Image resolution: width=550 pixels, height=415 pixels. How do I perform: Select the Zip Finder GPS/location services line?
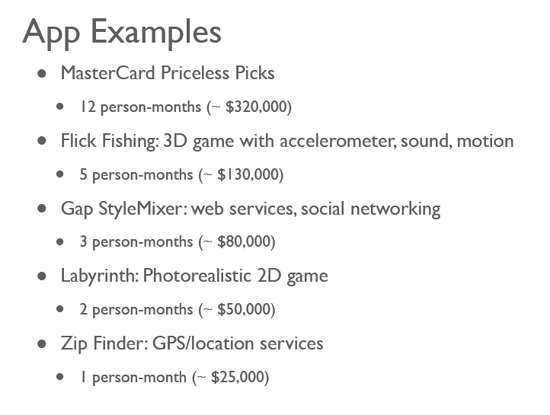pyautogui.click(x=192, y=343)
